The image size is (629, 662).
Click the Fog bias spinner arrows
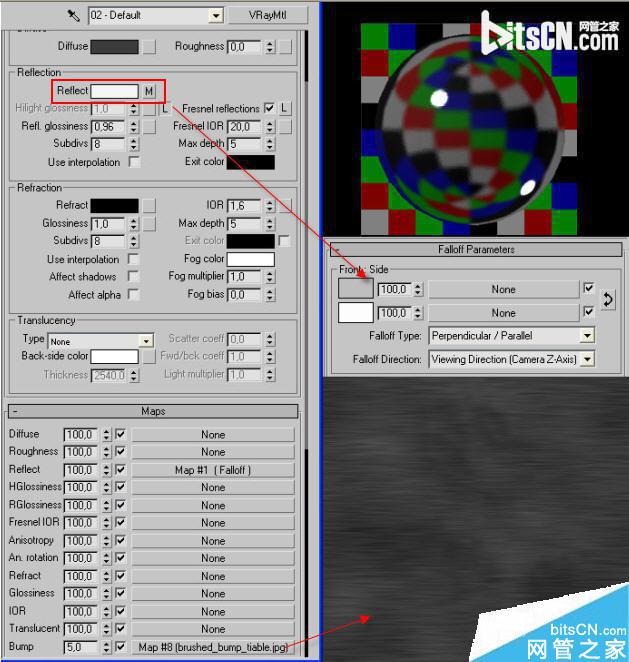[x=270, y=295]
